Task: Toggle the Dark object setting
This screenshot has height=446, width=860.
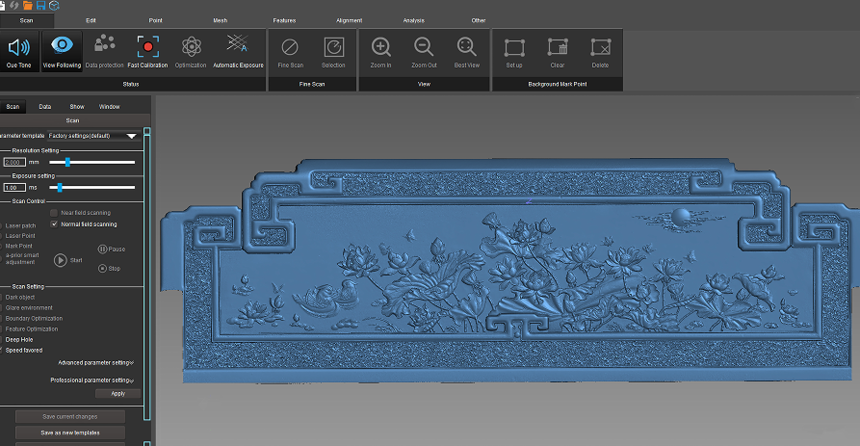Action: pos(20,297)
